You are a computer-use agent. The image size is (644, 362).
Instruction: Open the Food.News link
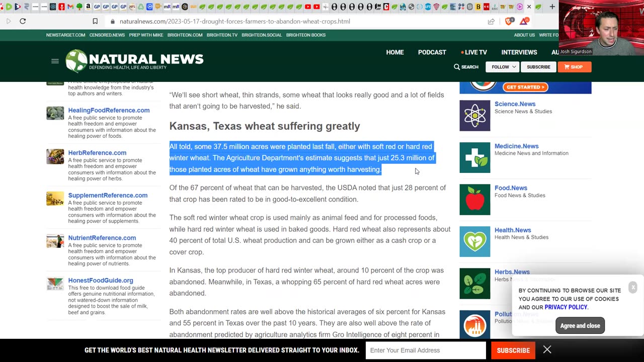tap(511, 188)
